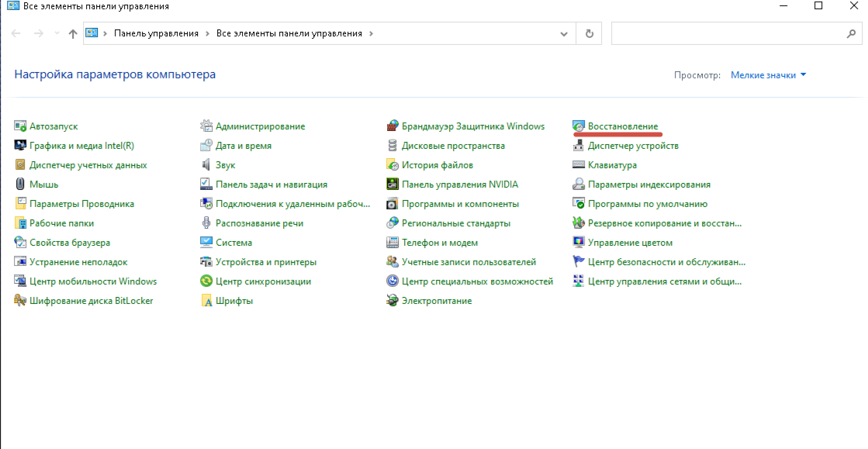This screenshot has height=449, width=868.
Task: Open Центр специальных возможностей link
Action: pos(477,281)
